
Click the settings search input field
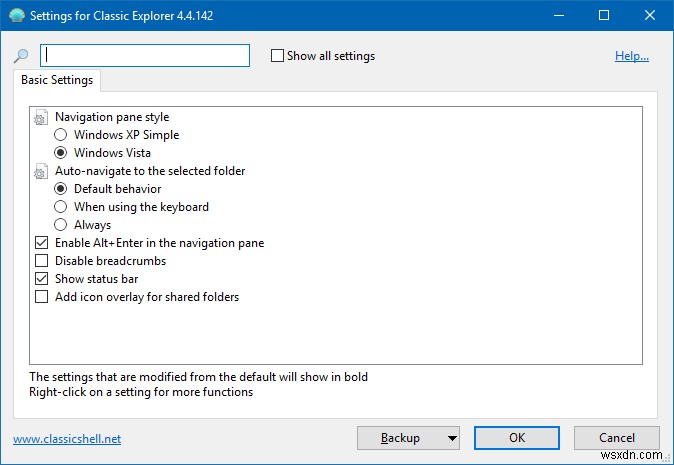tap(145, 56)
